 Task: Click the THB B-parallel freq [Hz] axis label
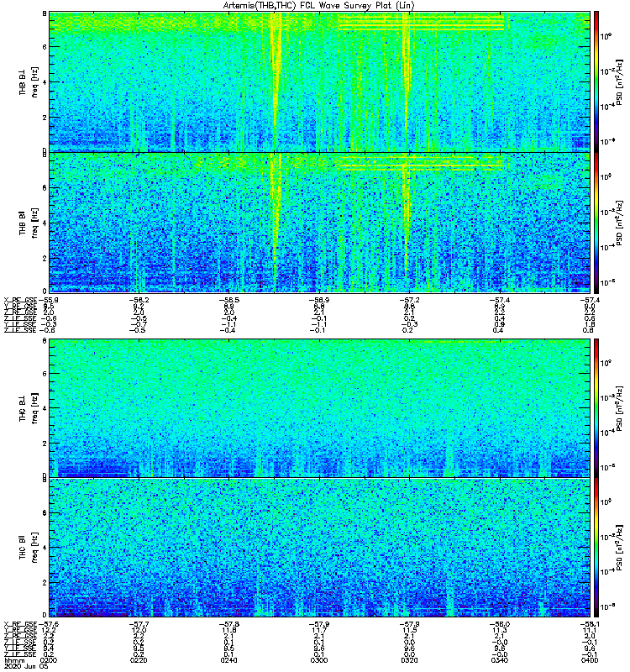tap(34, 223)
